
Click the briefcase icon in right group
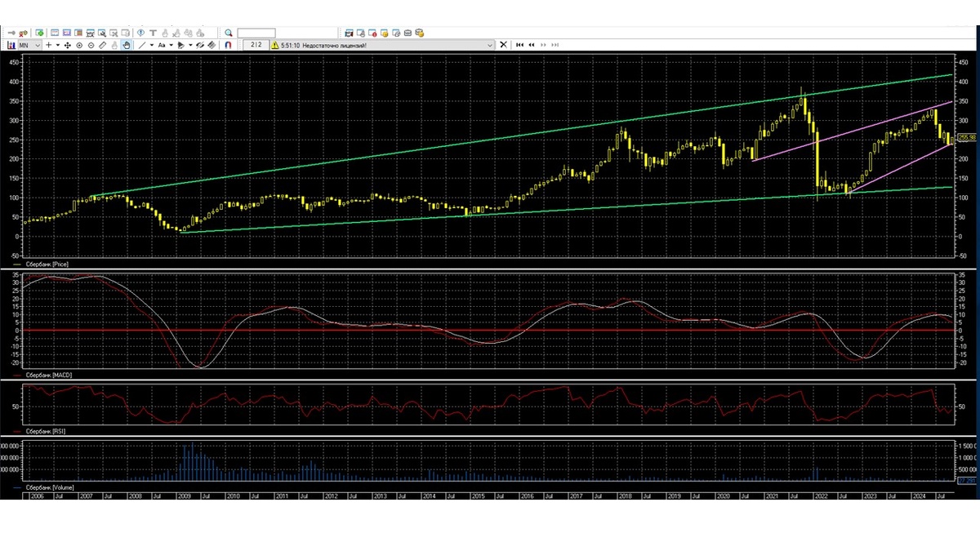(x=408, y=33)
